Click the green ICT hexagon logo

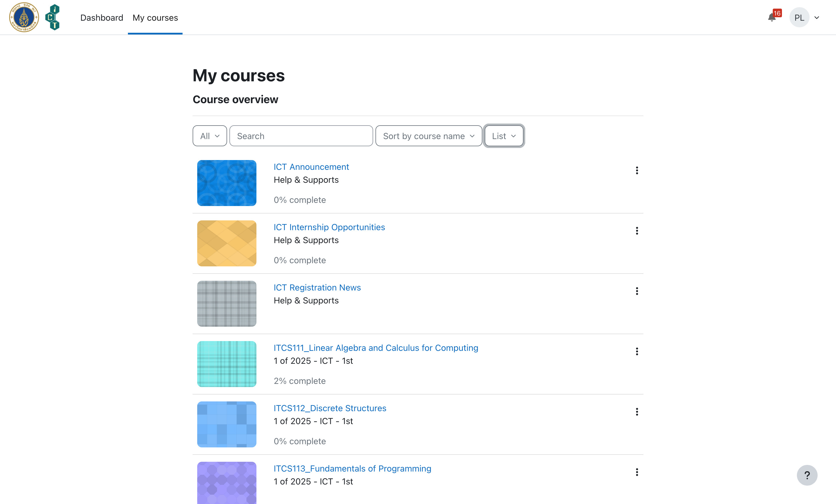tap(53, 17)
